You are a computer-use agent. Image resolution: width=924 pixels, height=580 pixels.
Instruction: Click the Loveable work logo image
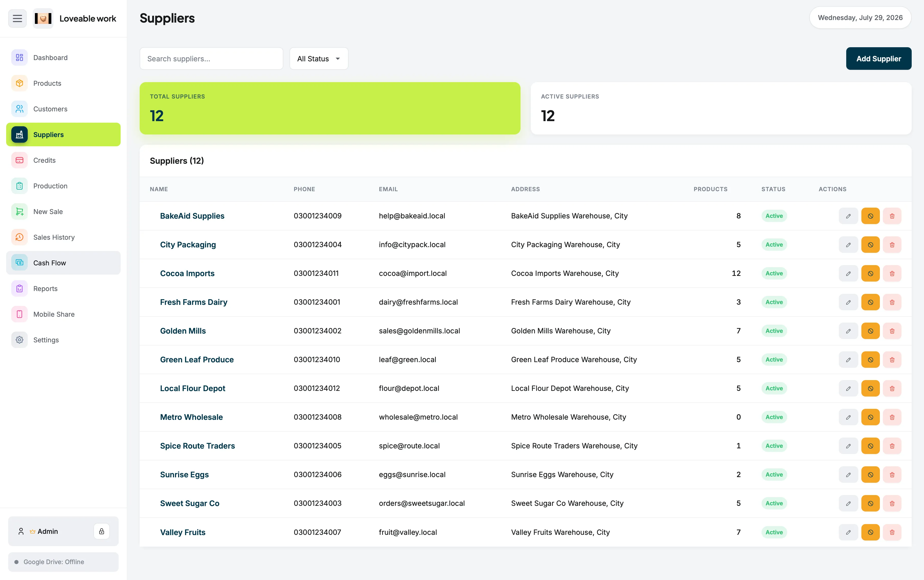pyautogui.click(x=43, y=18)
